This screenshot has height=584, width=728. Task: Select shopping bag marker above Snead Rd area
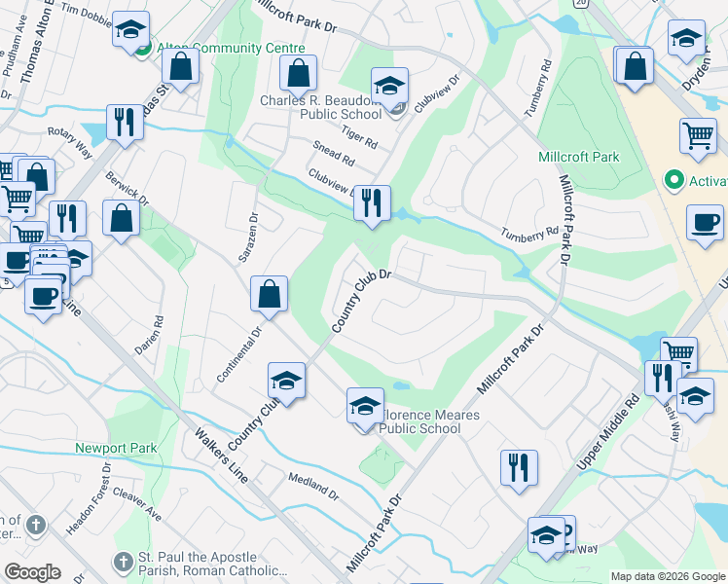pyautogui.click(x=298, y=75)
